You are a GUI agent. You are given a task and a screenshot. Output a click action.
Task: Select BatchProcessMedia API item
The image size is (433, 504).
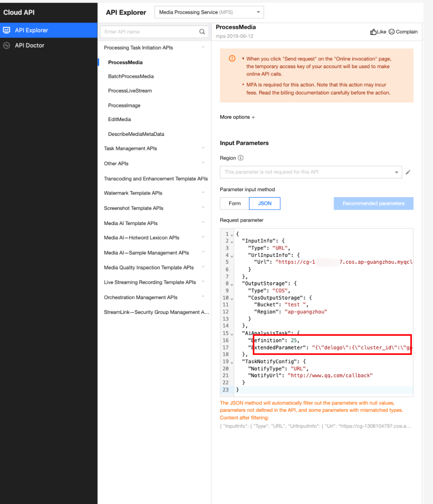pos(131,76)
